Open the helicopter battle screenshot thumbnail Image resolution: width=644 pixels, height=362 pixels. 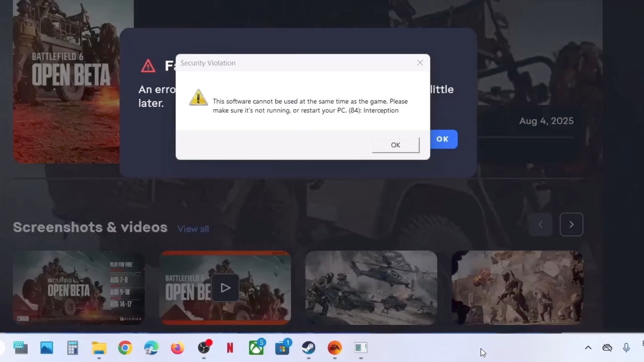371,288
